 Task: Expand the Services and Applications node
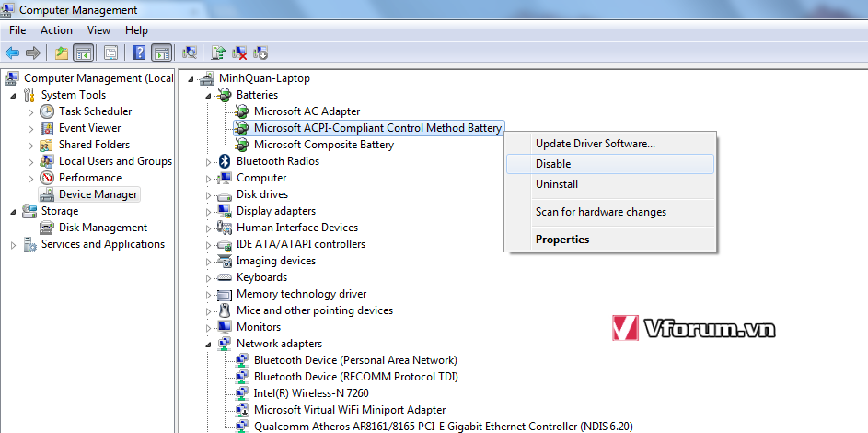pos(13,245)
